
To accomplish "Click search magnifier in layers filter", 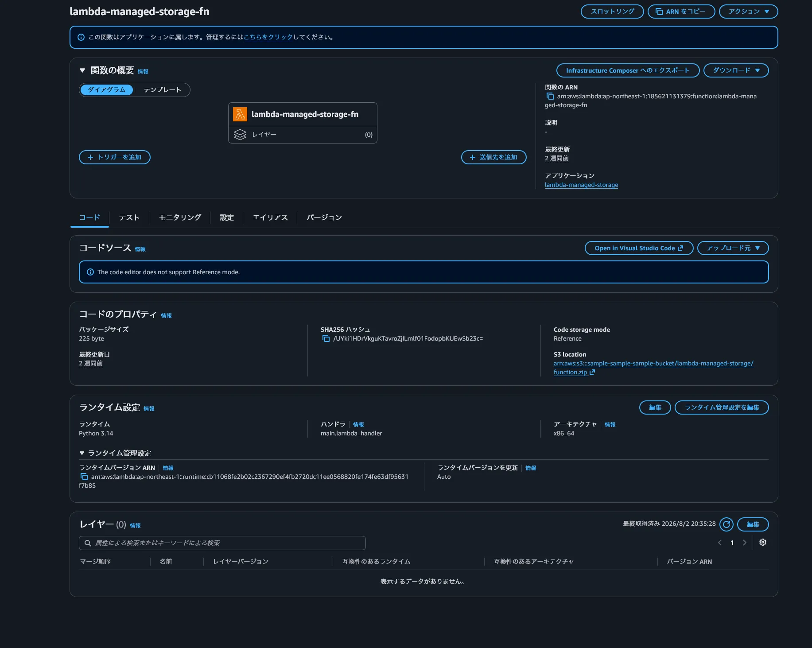I will 88,543.
